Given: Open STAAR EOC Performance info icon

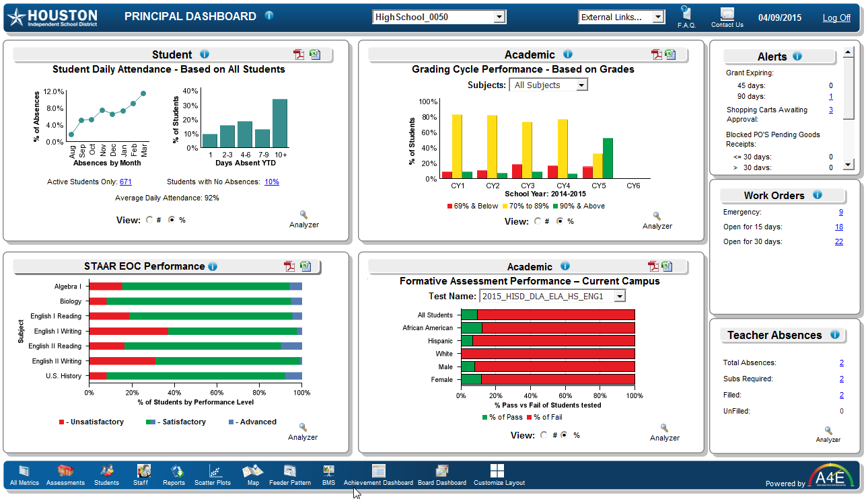Looking at the screenshot, I should tap(213, 266).
